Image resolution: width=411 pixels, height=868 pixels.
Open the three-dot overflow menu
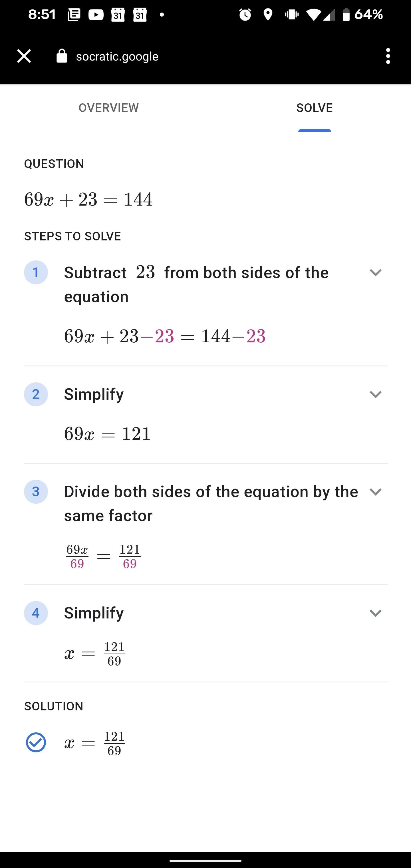[x=388, y=56]
